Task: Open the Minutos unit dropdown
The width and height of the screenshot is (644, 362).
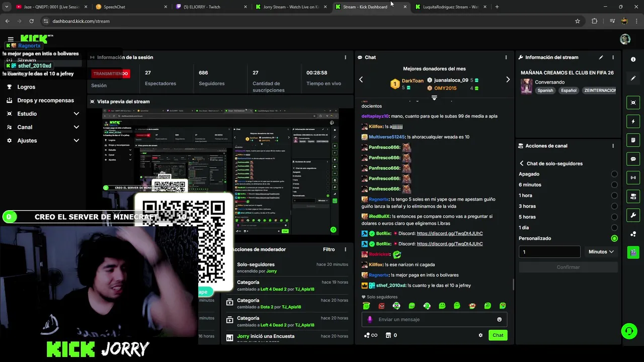Action: tap(601, 252)
